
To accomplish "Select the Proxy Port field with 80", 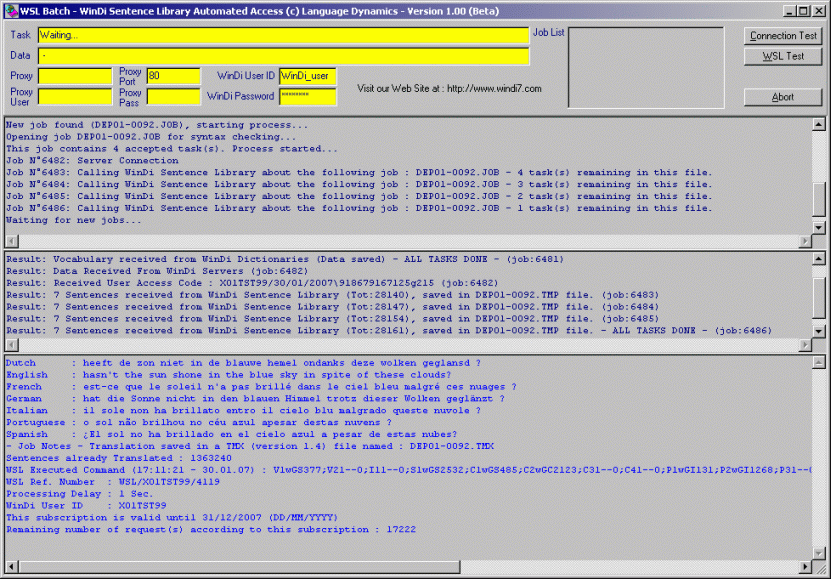I will coord(173,76).
